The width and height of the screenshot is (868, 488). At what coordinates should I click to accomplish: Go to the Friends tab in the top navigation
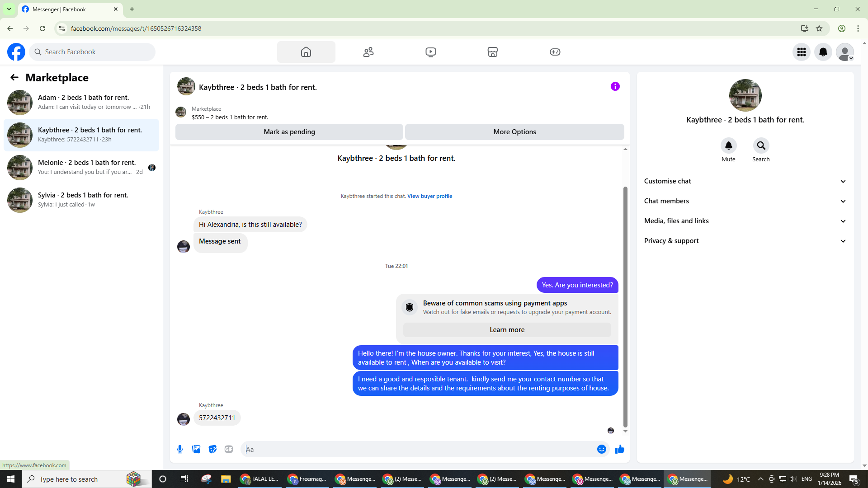368,52
